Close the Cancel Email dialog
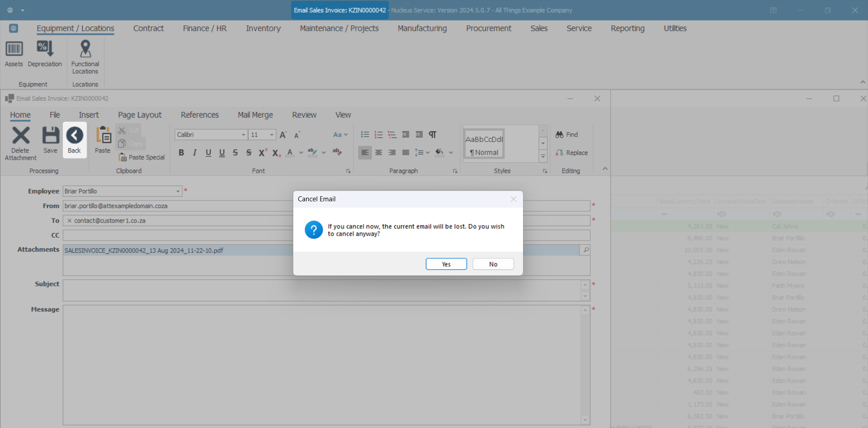The height and width of the screenshot is (428, 868). [x=514, y=199]
